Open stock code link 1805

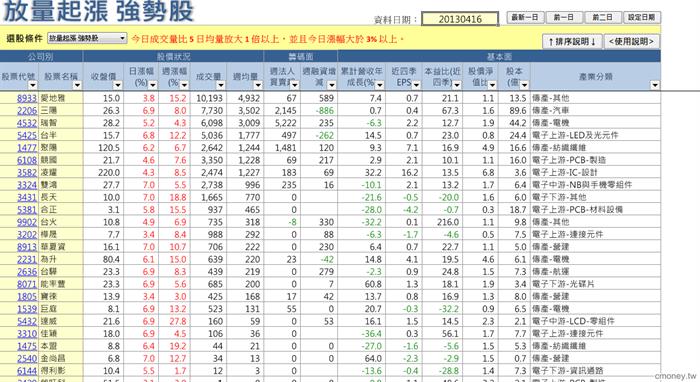click(27, 296)
